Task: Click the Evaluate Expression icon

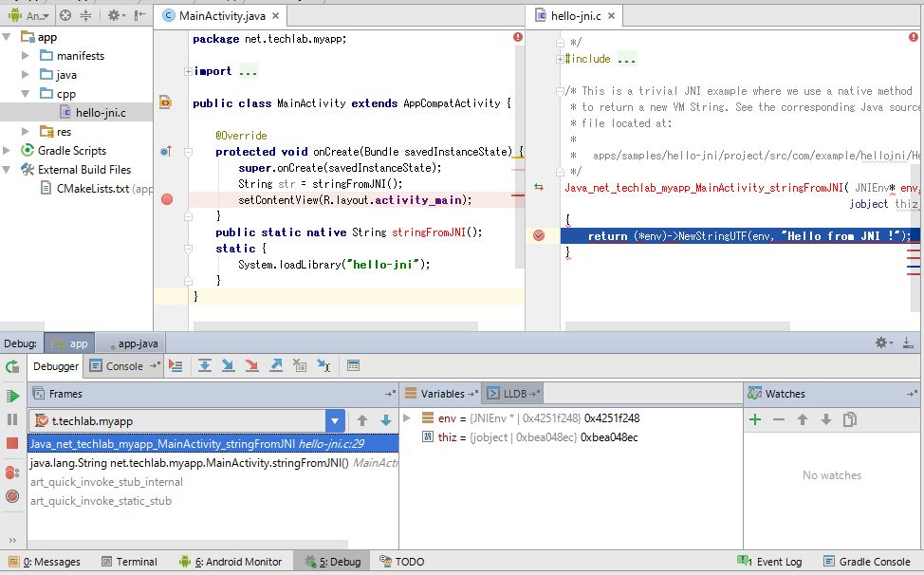Action: (354, 367)
